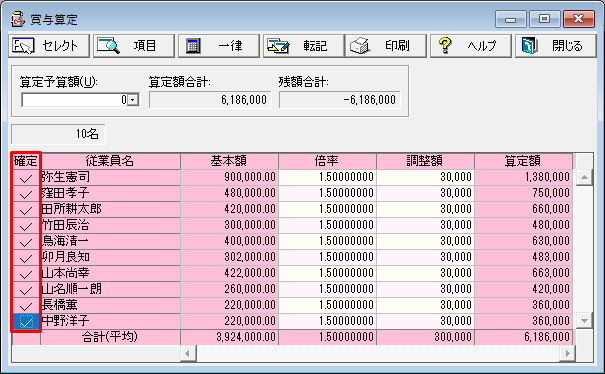
Task: Click the 750,000 算定額 cell
Action: click(524, 193)
